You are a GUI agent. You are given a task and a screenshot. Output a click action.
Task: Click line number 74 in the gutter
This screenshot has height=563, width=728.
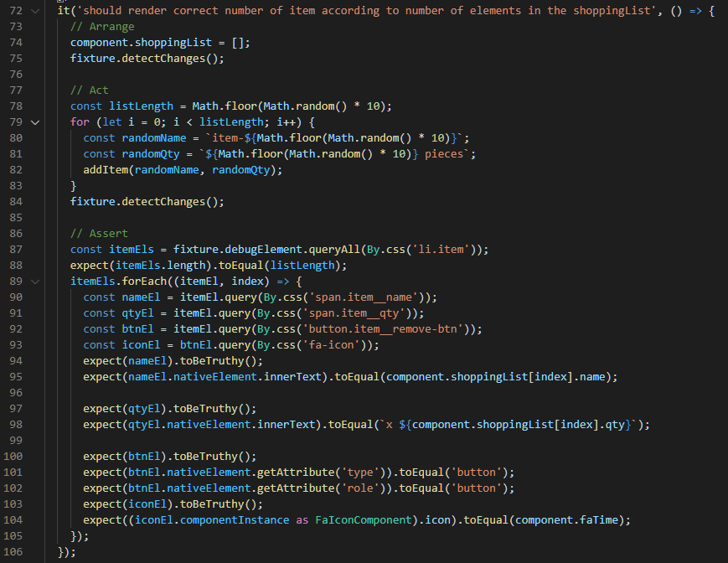coord(16,43)
